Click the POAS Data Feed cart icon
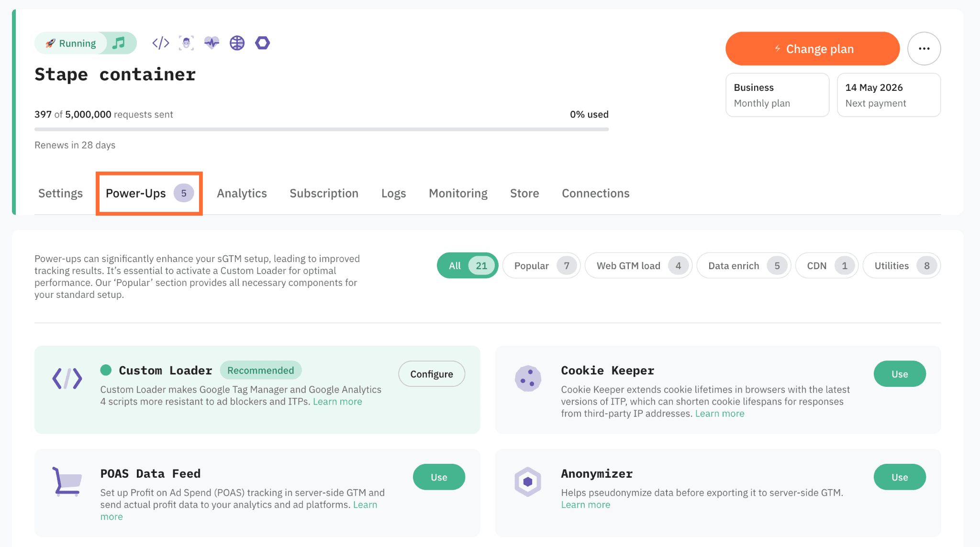 [x=67, y=481]
